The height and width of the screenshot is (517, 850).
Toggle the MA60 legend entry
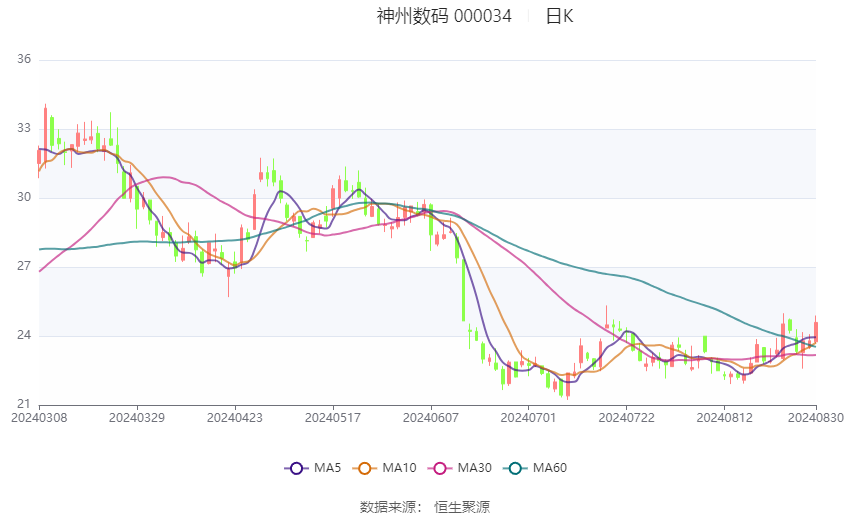(x=535, y=468)
